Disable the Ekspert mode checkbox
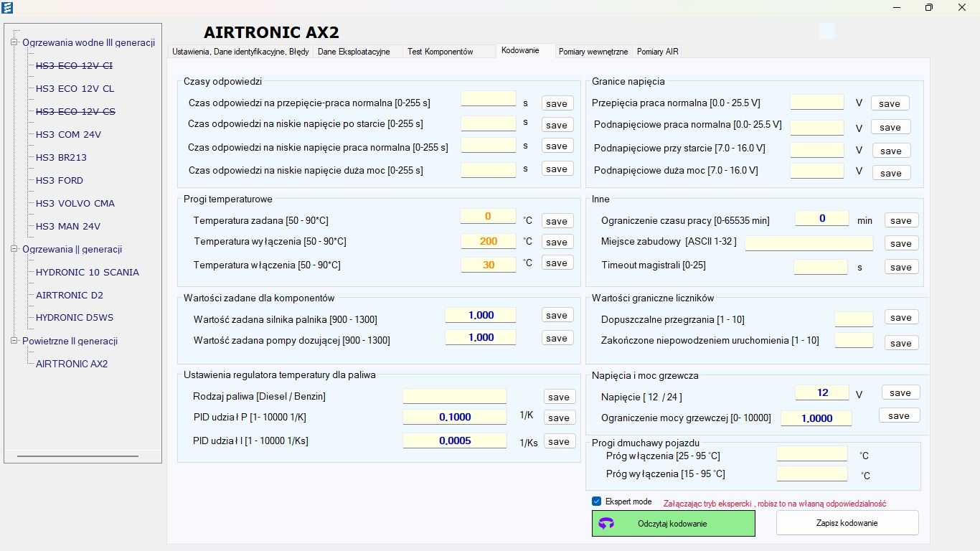This screenshot has width=980, height=551. click(x=596, y=501)
